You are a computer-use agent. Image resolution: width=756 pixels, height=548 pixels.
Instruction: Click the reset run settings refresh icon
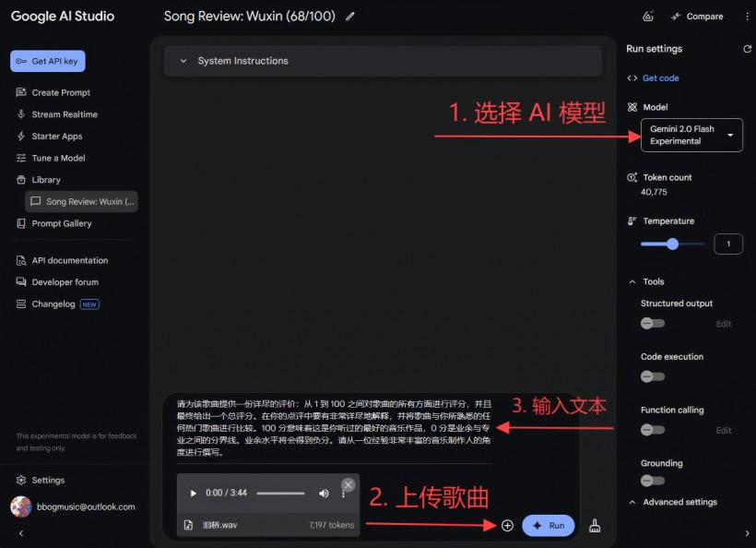(747, 49)
